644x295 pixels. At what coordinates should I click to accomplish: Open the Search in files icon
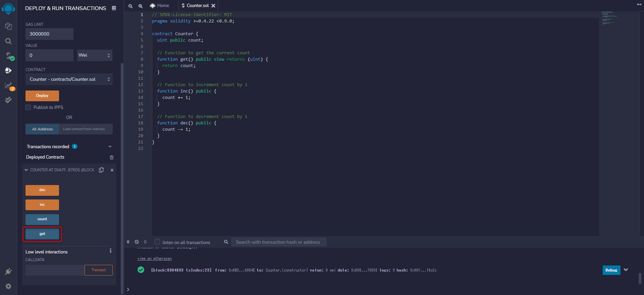click(8, 41)
